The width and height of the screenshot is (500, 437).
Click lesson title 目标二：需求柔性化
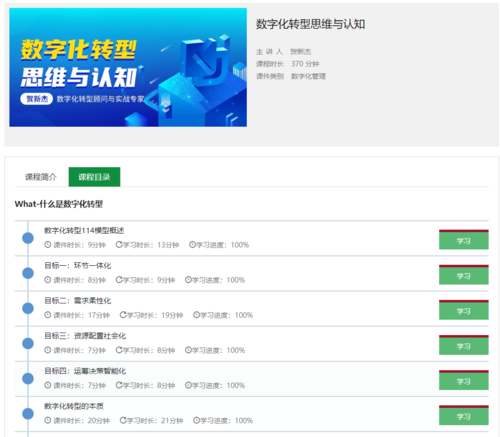coord(78,301)
